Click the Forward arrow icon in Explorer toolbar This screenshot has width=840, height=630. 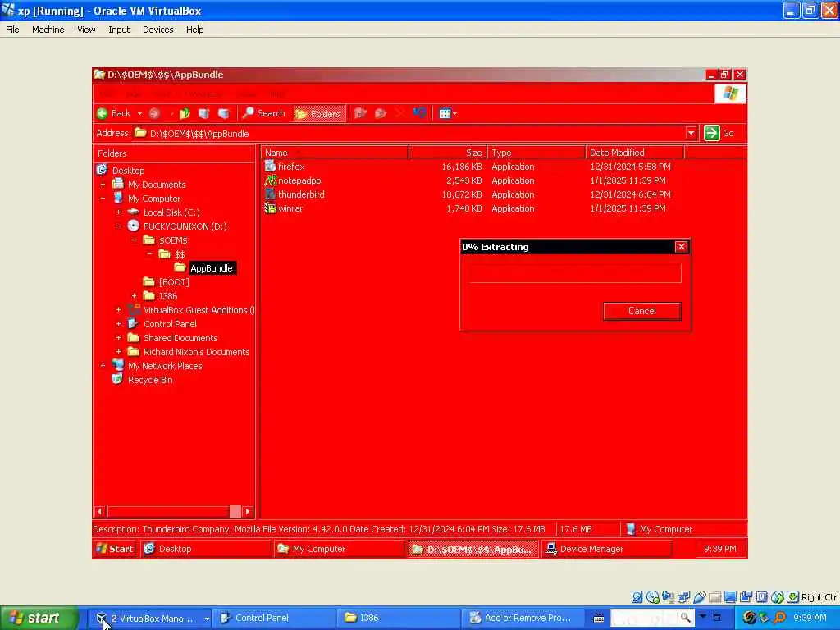click(x=154, y=113)
